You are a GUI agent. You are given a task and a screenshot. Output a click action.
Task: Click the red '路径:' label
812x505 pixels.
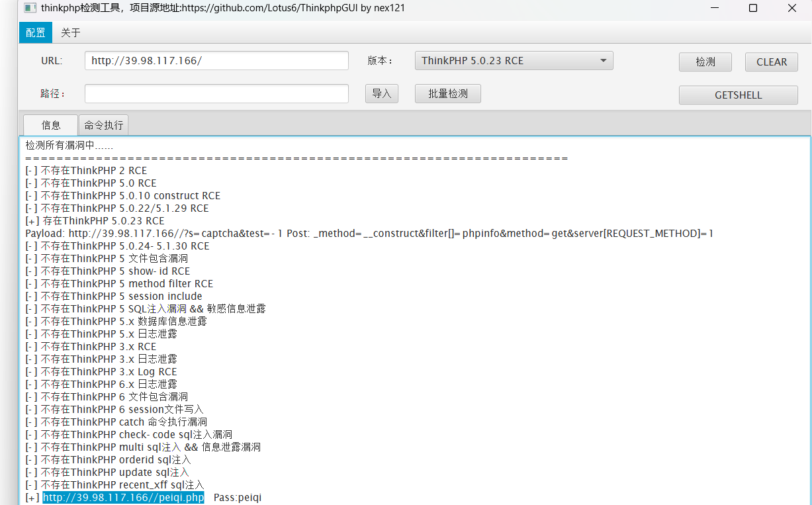pyautogui.click(x=53, y=94)
